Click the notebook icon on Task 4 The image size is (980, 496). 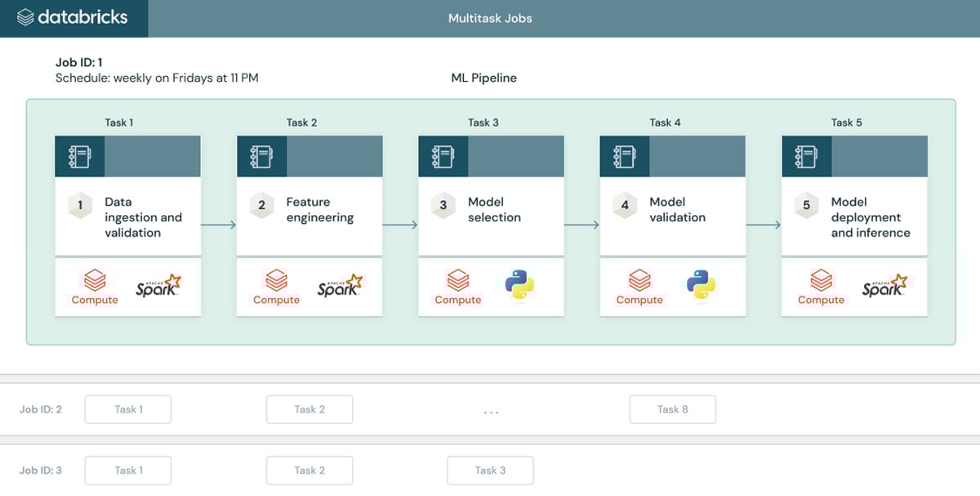(623, 155)
